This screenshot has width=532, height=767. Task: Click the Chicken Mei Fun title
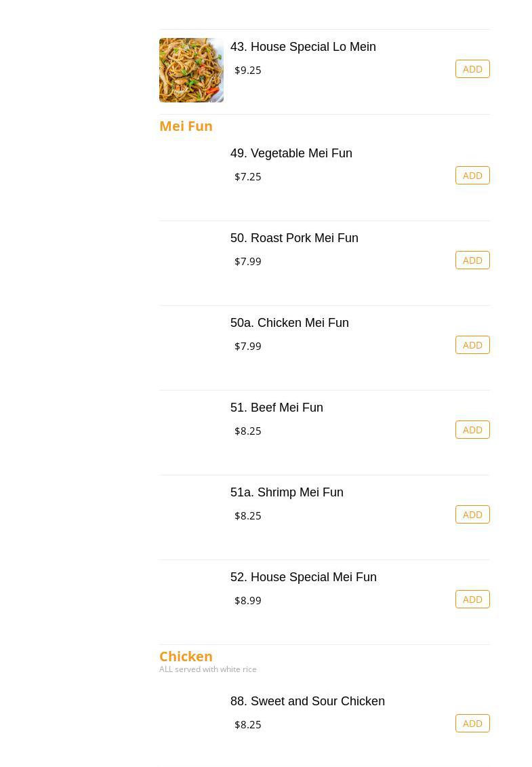[289, 323]
